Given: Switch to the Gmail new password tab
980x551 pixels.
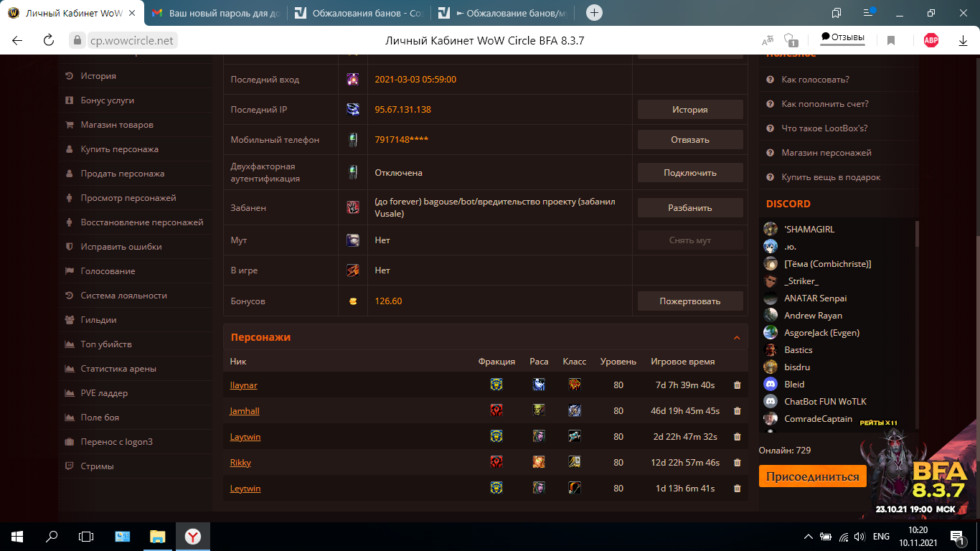Looking at the screenshot, I should coord(215,13).
